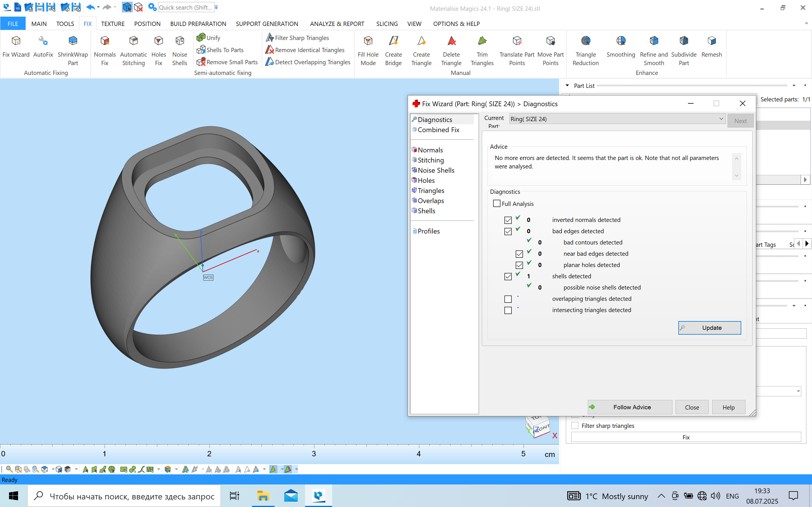Click the Follow Advice button
Screen dimensions: 812x507
630,407
